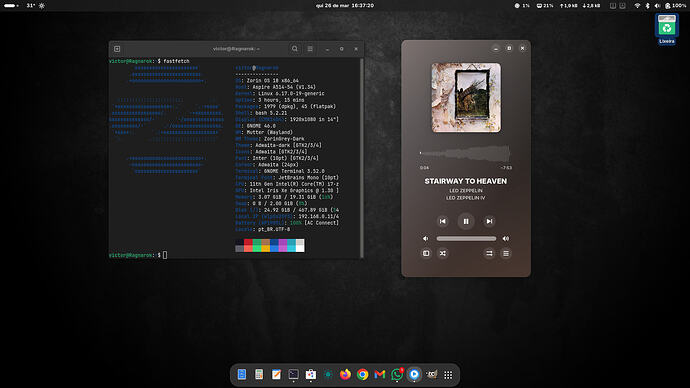690x388 pixels.
Task: Toggle repeat mode in the music player
Action: [x=489, y=253]
